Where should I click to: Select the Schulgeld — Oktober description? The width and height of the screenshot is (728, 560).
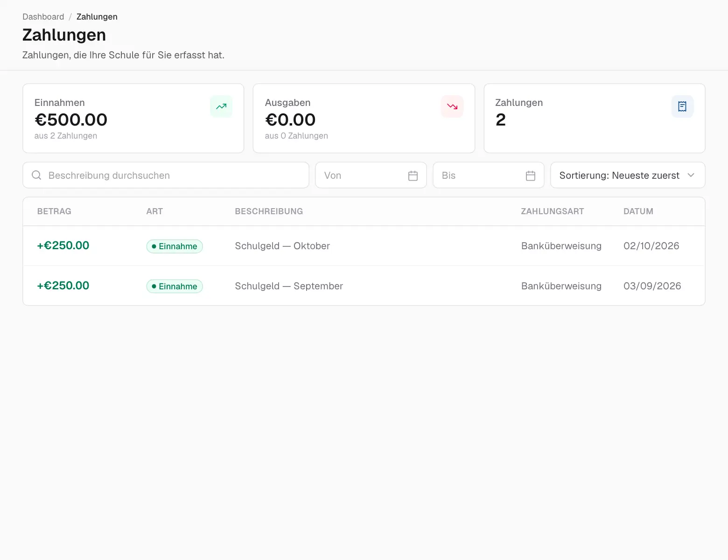(282, 246)
